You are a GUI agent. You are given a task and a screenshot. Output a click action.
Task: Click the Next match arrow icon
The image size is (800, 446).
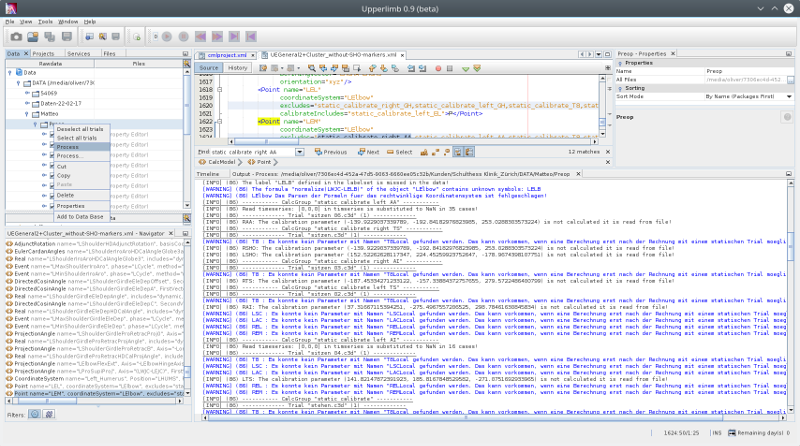[x=360, y=152]
